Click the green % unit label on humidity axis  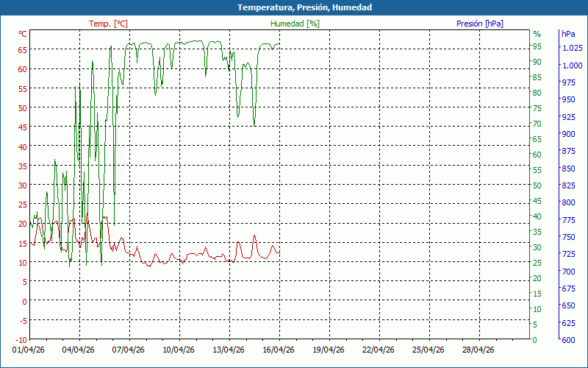(537, 34)
